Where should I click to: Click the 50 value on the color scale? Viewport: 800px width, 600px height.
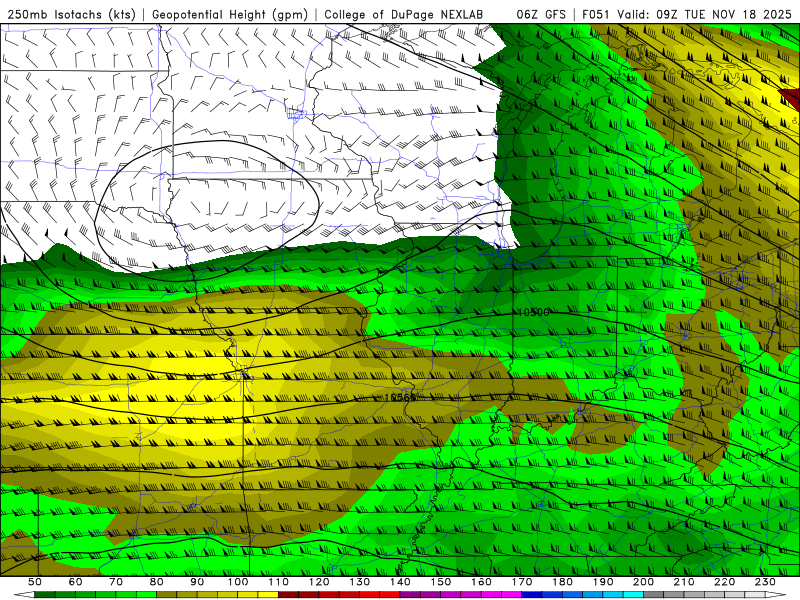pos(34,582)
